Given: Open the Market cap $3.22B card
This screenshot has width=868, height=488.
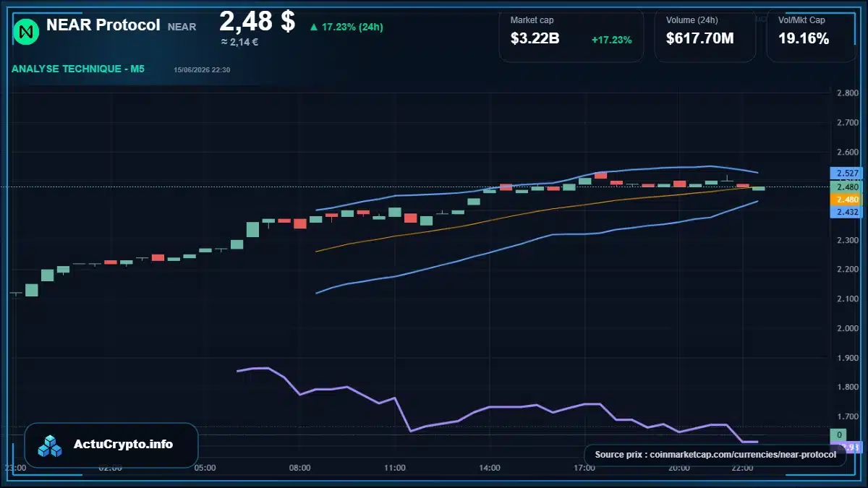Looking at the screenshot, I should click(x=571, y=35).
